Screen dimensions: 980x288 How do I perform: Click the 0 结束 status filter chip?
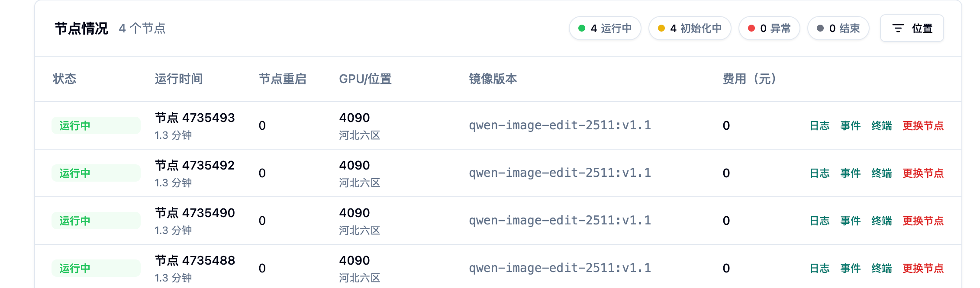click(x=838, y=29)
